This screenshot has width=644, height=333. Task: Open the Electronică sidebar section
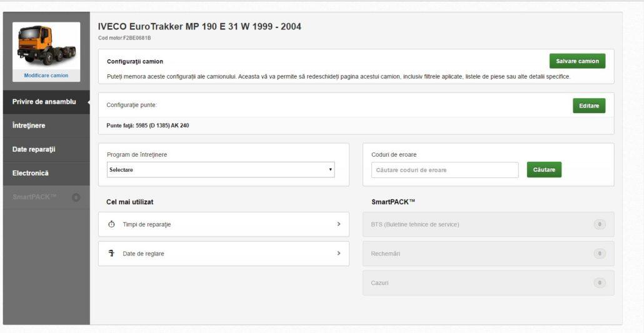click(x=46, y=173)
